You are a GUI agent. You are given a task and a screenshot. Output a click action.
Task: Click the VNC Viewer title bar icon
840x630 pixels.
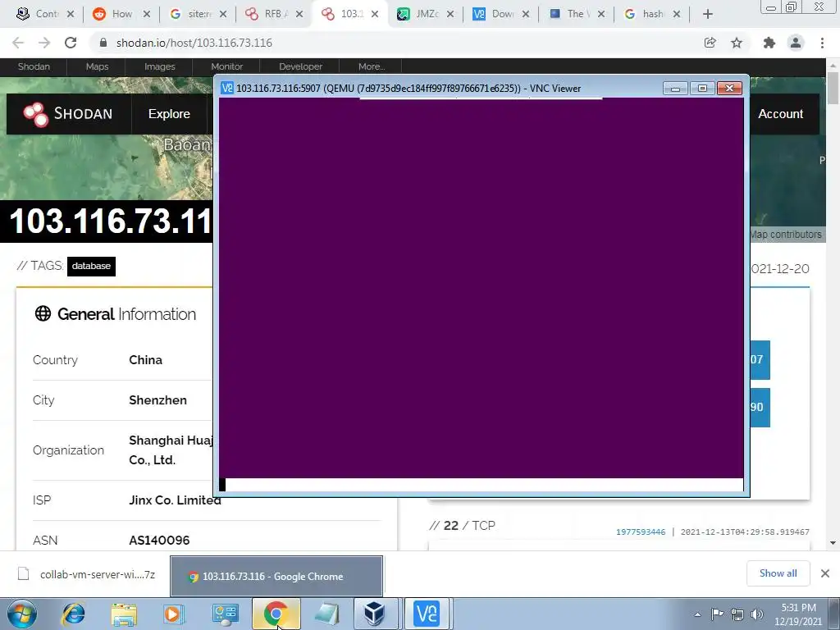pyautogui.click(x=227, y=88)
